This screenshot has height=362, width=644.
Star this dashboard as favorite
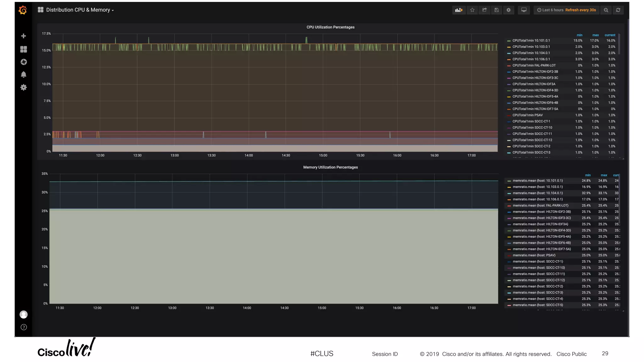472,10
